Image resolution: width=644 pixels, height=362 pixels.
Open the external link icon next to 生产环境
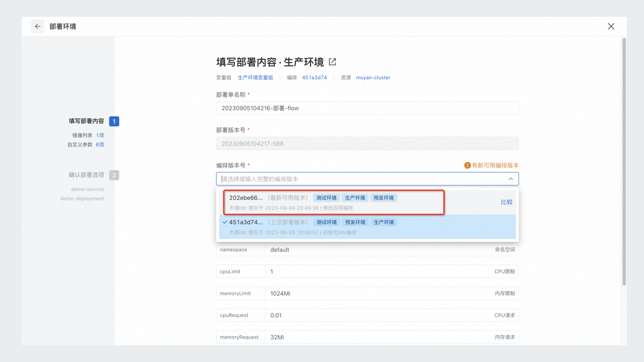tap(332, 62)
